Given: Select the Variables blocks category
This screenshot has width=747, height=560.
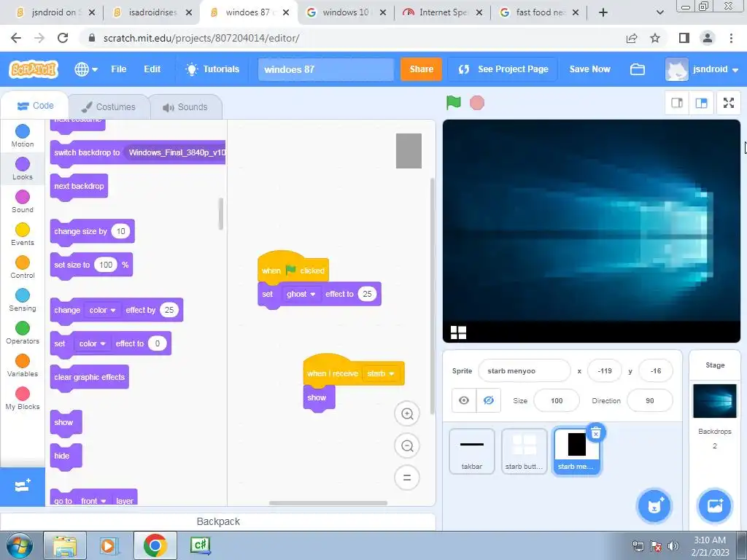Looking at the screenshot, I should pos(23,366).
